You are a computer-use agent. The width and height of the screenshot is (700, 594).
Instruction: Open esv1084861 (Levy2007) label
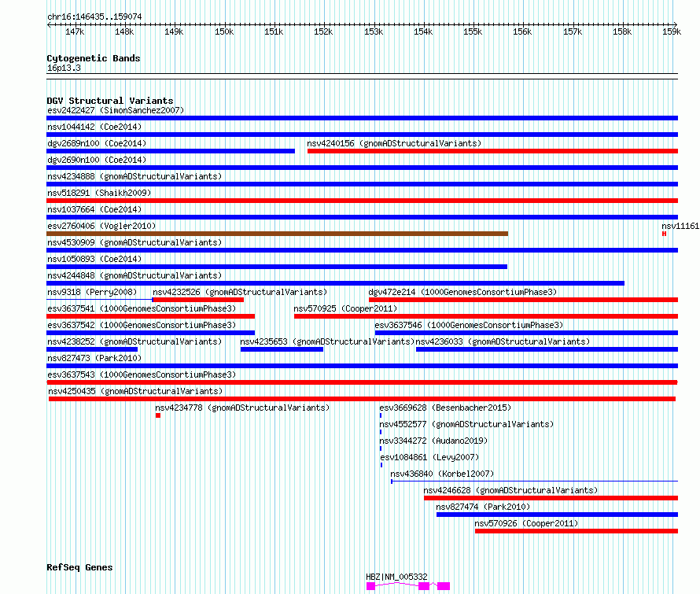pos(429,457)
